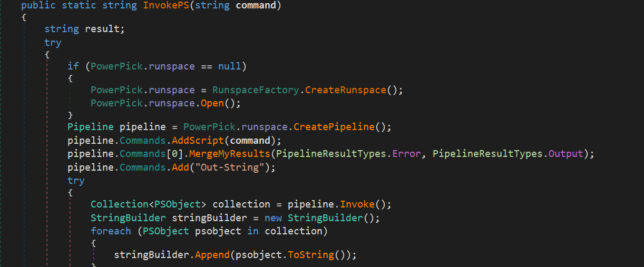Go to RunspaceFactory class reference

tap(256, 90)
